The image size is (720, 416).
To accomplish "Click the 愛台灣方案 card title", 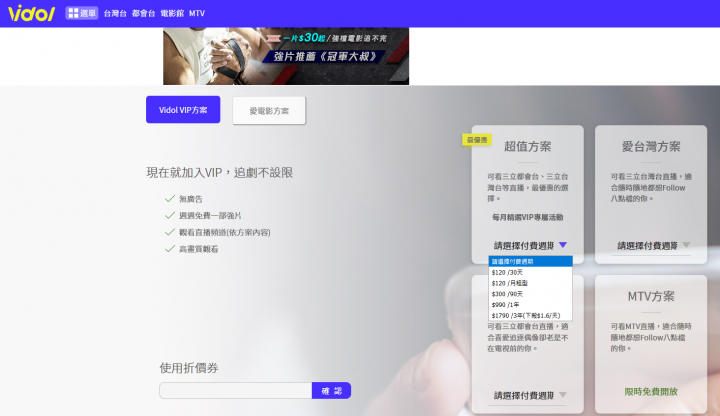I will coord(651,146).
